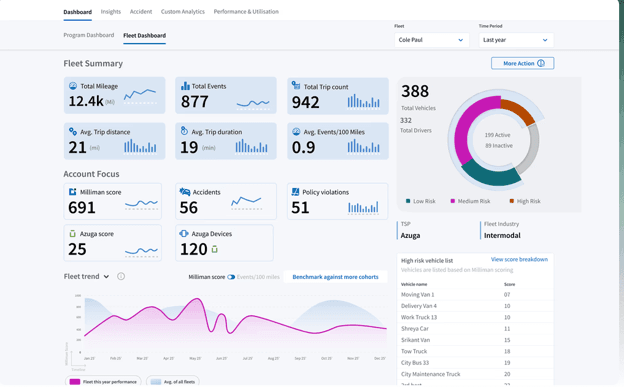The height and width of the screenshot is (387, 624).
Task: Click the Milliman score value 691
Action: tap(82, 208)
